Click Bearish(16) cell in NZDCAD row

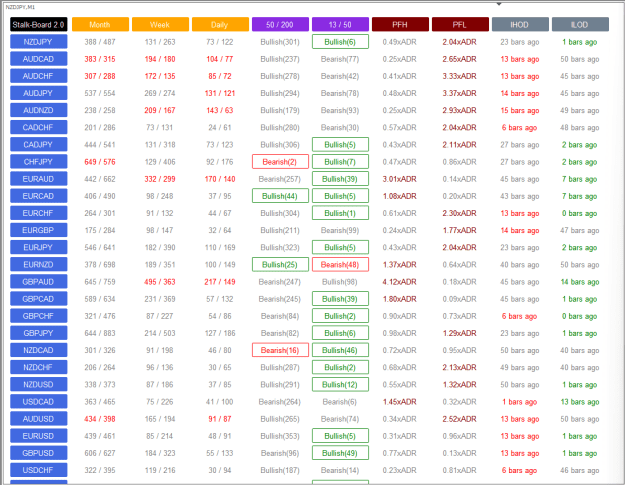[x=280, y=350]
